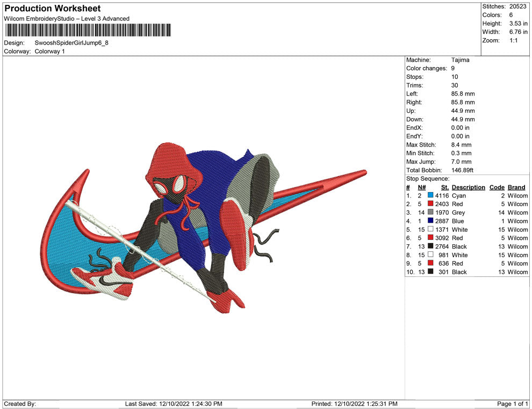Click the EndX value 0.00 in
Image resolution: width=532 pixels, height=409 pixels.
tap(461, 128)
